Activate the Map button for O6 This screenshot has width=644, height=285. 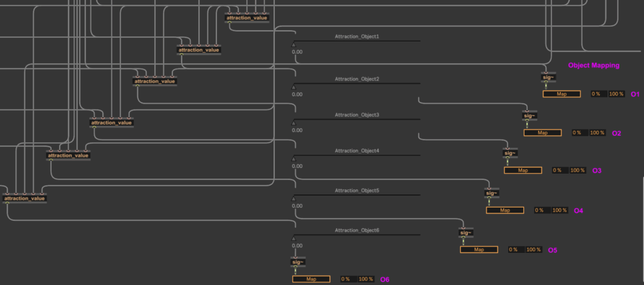pos(311,279)
